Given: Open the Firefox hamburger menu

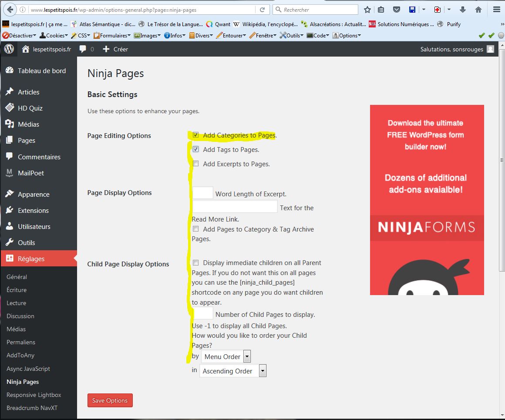Looking at the screenshot, I should pyautogui.click(x=497, y=10).
